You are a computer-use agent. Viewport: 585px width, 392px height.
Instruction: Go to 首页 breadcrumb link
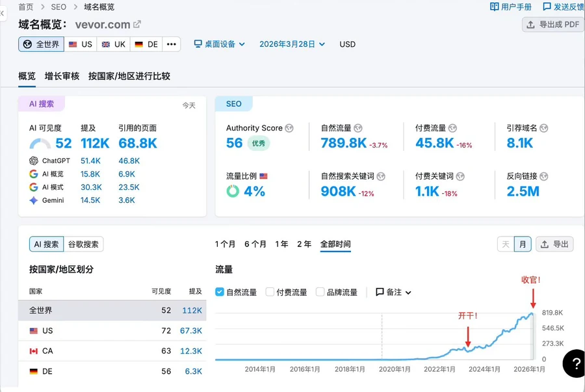tap(26, 7)
